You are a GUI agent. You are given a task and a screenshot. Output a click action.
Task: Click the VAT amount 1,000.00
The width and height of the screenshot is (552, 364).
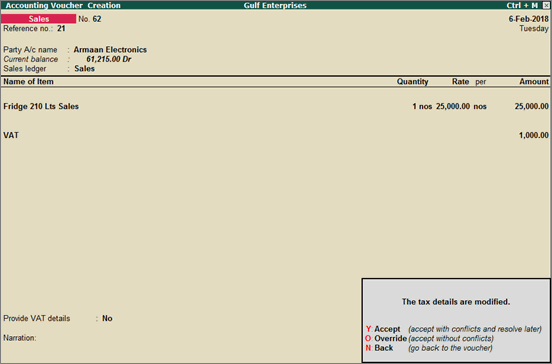534,135
